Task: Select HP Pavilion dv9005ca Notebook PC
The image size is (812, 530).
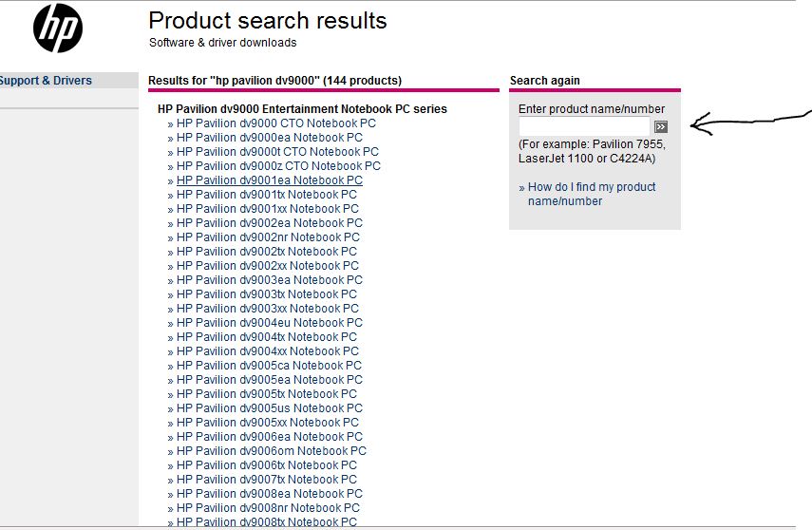Action: [x=269, y=366]
